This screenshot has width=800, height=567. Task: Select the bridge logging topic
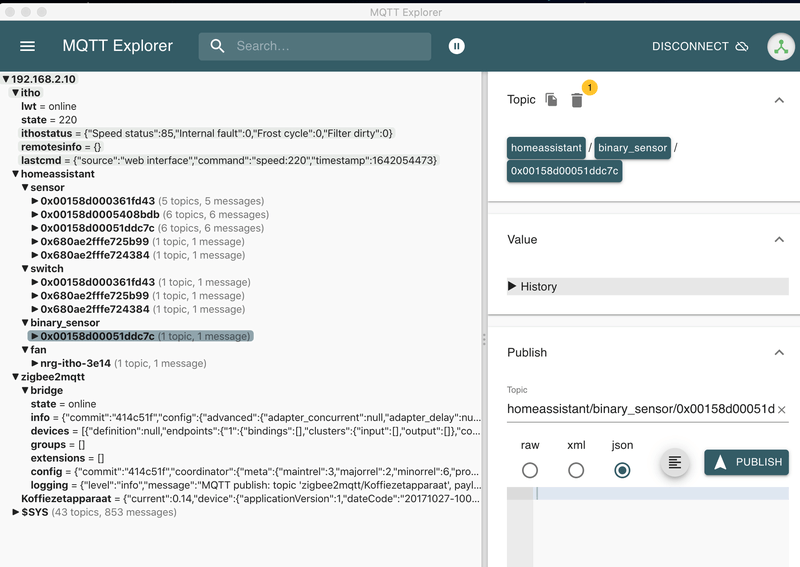[256, 485]
